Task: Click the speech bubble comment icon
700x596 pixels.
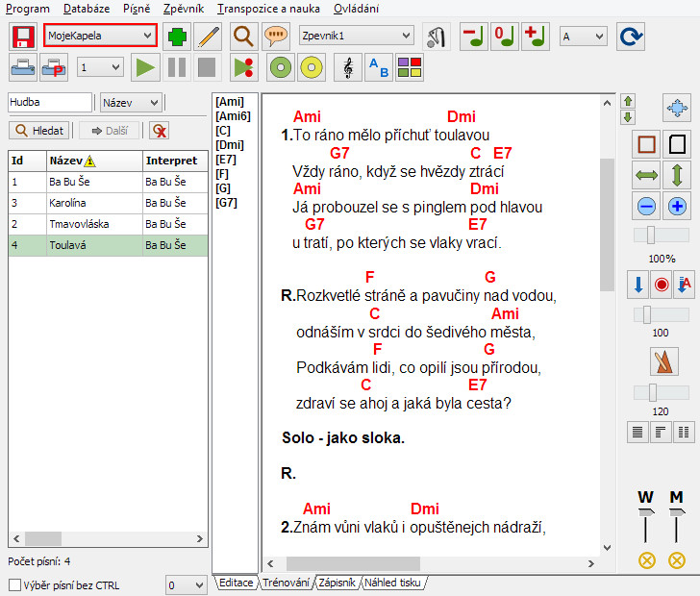Action: pos(275,37)
